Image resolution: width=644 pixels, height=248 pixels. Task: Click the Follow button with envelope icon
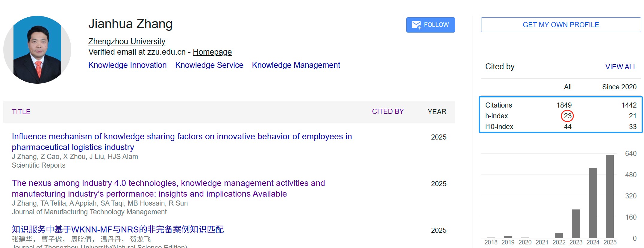(430, 25)
